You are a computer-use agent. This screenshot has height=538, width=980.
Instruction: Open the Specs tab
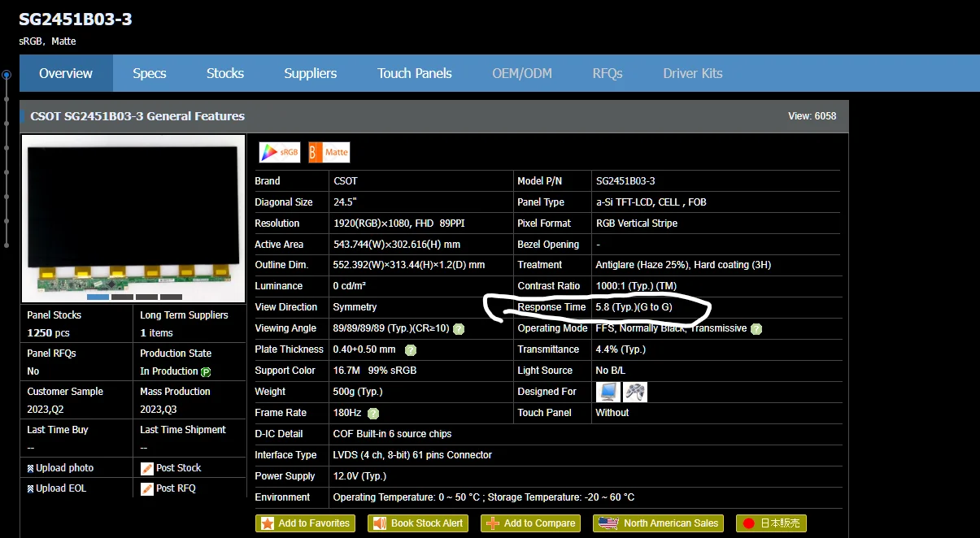150,73
